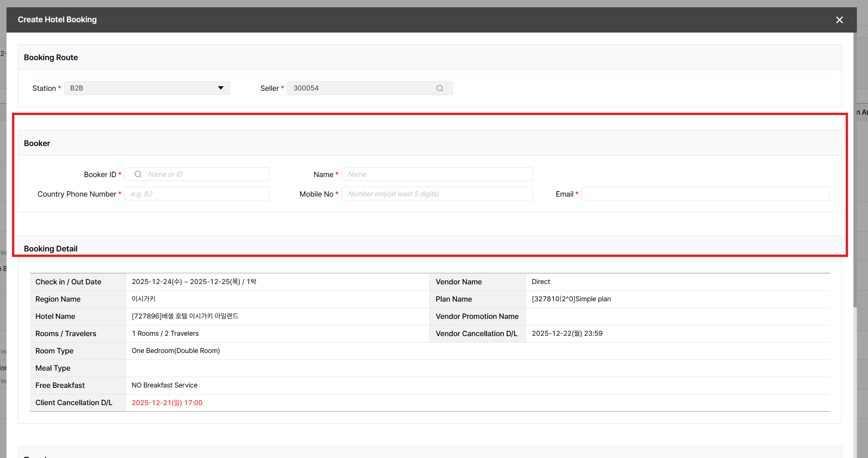The image size is (868, 458).
Task: Click the red Client Cancellation deadline date
Action: click(167, 402)
